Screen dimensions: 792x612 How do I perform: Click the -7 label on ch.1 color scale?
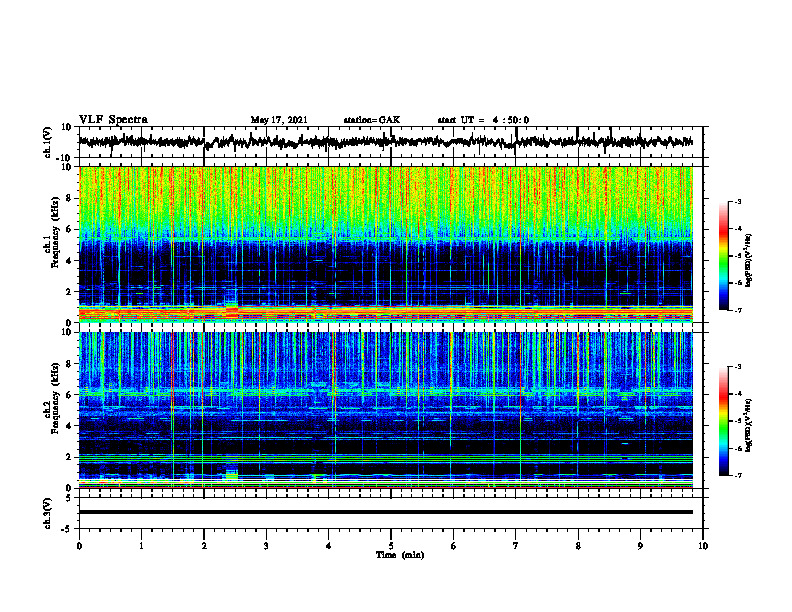738,310
